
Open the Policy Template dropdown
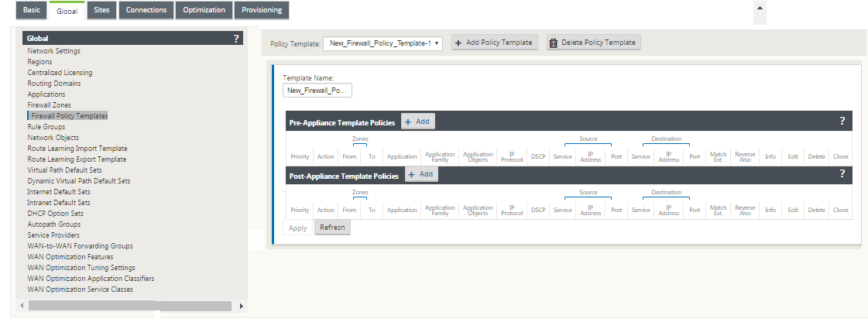point(383,43)
